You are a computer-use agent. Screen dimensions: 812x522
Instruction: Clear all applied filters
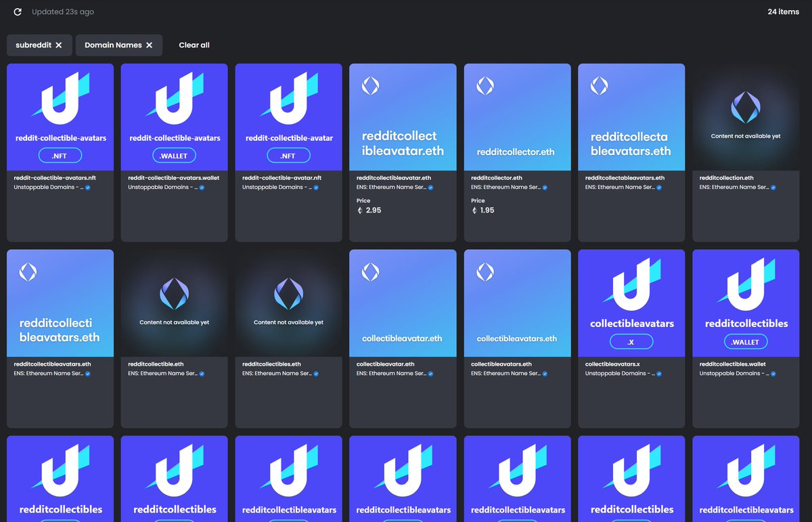194,45
